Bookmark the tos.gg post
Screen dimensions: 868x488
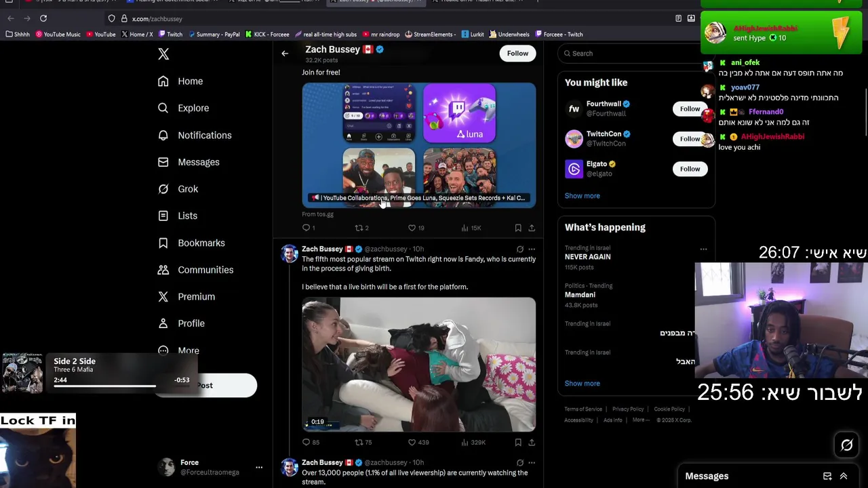pos(518,228)
